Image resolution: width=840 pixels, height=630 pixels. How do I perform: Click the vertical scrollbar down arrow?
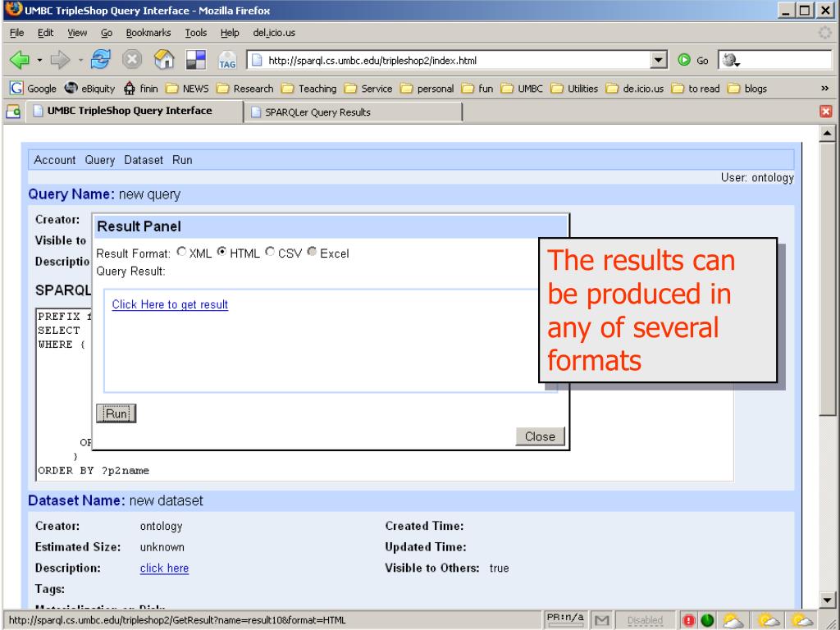click(x=827, y=600)
